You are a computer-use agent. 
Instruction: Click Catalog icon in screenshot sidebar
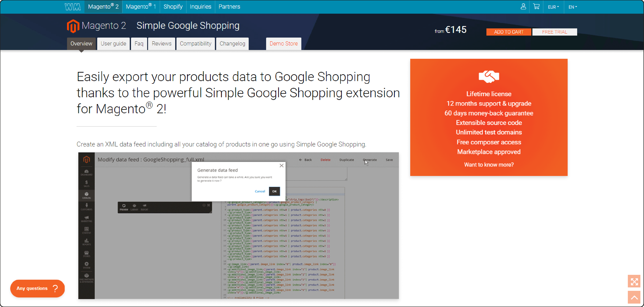coord(86,196)
